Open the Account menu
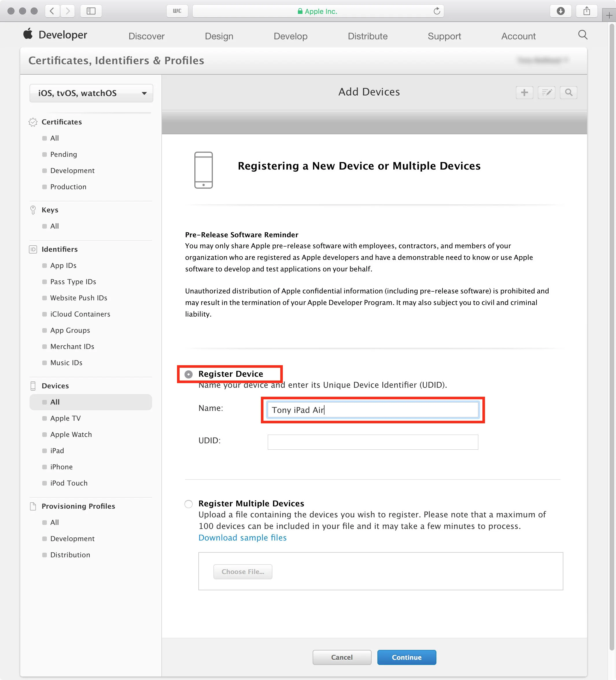Image resolution: width=616 pixels, height=680 pixels. click(518, 36)
